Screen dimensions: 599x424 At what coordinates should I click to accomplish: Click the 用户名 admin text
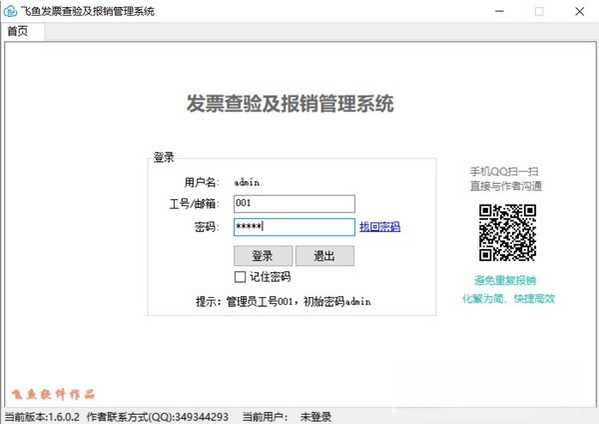[247, 182]
